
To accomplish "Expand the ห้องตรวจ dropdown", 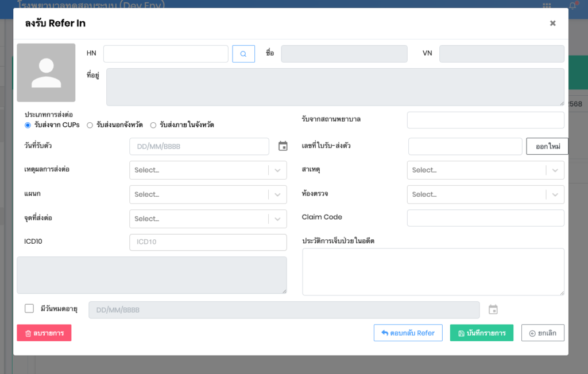I will pos(485,194).
